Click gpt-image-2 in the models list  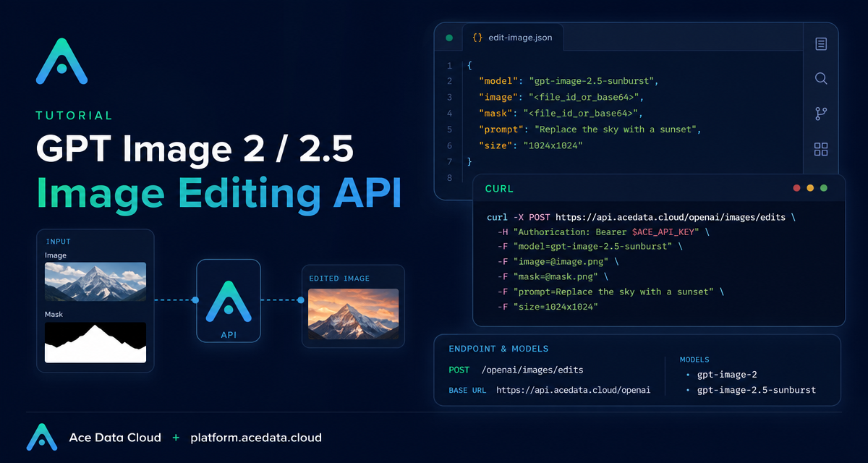point(727,375)
